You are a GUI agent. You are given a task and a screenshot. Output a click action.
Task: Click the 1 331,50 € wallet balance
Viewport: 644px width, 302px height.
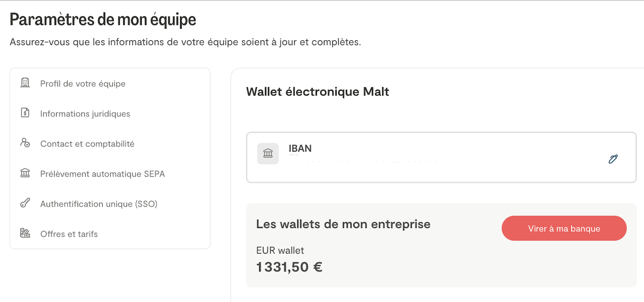click(289, 267)
